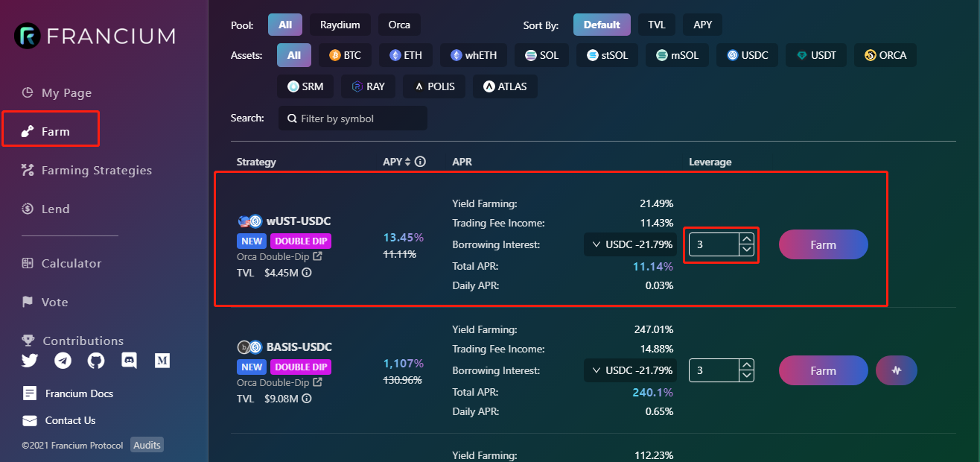
Task: Click the wUST-USDC strategy name
Action: click(299, 221)
